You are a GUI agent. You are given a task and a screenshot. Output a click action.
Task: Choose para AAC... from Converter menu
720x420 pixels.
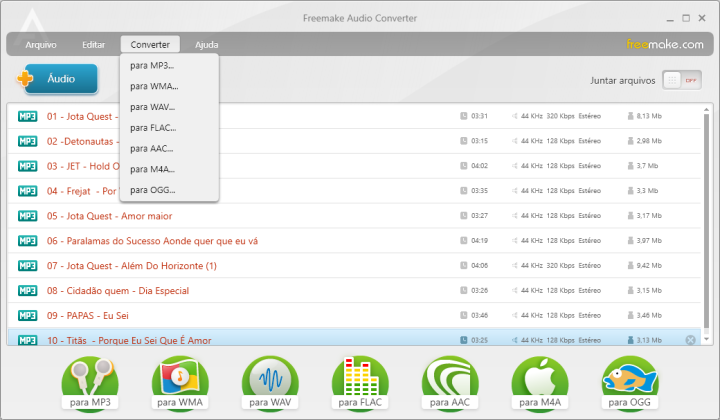169,148
